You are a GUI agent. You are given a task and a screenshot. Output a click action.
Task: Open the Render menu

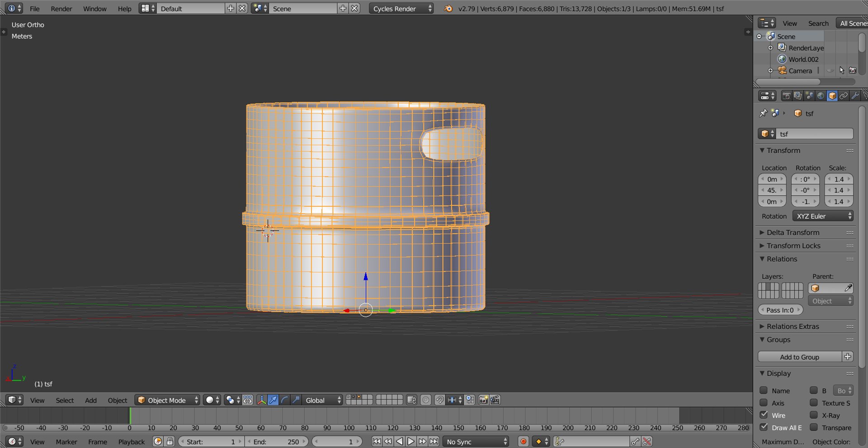[x=61, y=9]
